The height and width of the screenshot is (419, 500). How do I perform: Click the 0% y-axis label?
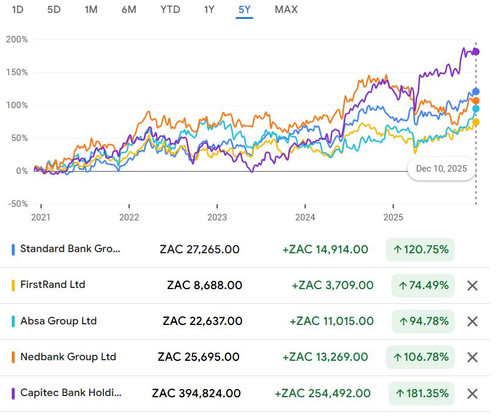tap(22, 171)
